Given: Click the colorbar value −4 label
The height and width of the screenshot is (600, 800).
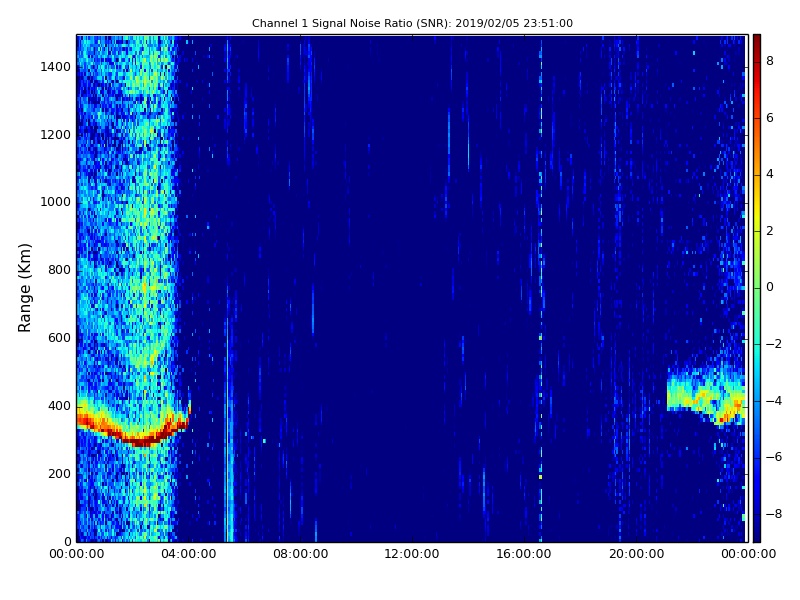Looking at the screenshot, I should 774,401.
